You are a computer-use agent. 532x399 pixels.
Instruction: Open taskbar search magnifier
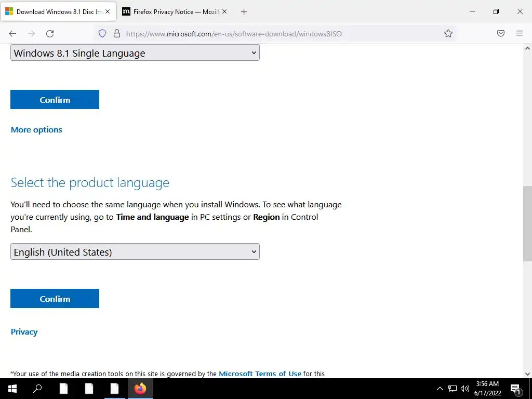tap(37, 389)
